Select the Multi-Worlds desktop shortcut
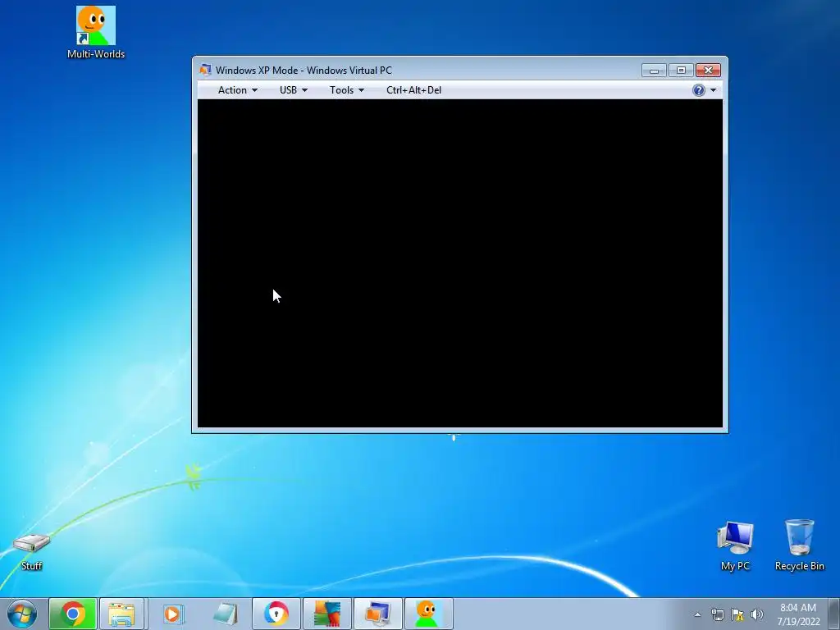Screen dimensions: 840x630 (96, 32)
